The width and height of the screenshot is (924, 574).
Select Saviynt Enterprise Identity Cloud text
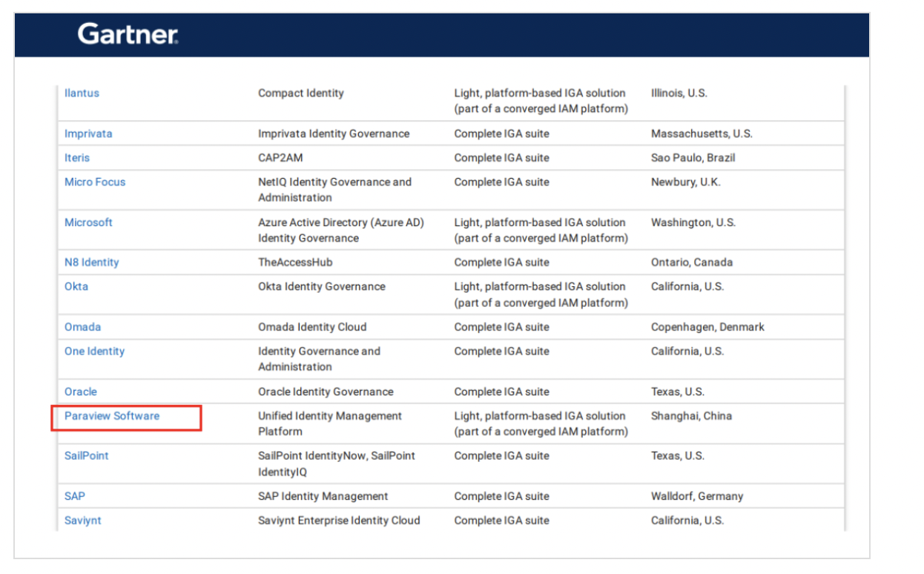tap(339, 521)
